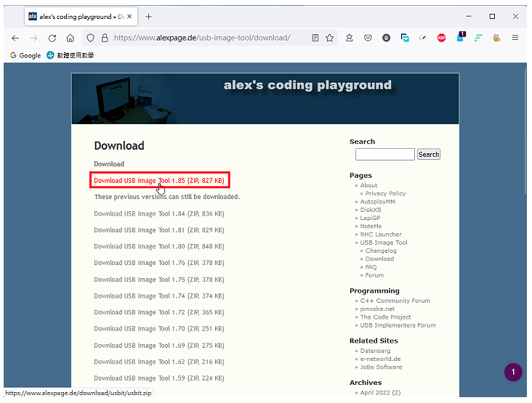
Task: Click the green striped extension icon
Action: coord(478,38)
